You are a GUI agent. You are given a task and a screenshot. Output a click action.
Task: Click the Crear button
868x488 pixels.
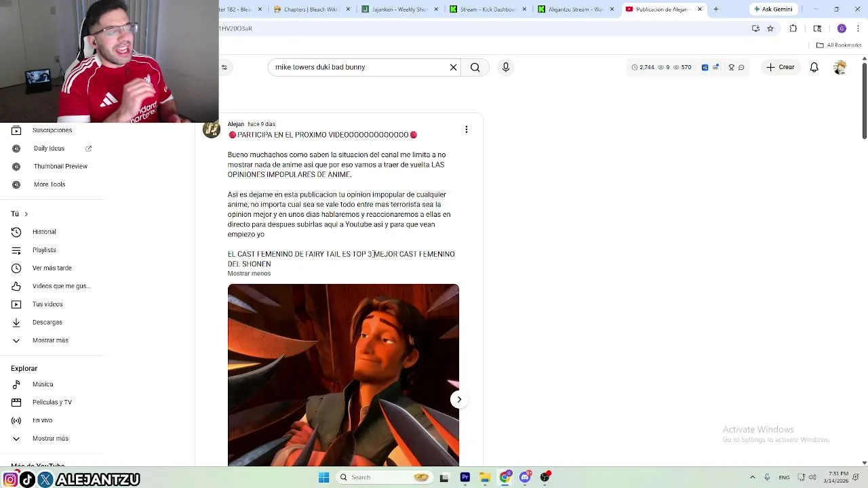tap(781, 67)
